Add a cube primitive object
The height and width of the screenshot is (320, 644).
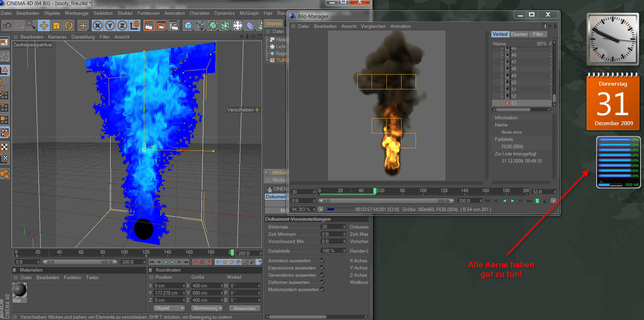[188, 25]
